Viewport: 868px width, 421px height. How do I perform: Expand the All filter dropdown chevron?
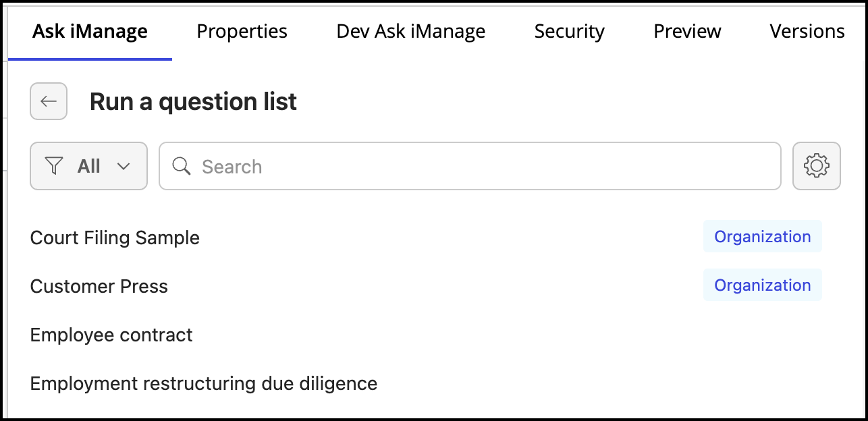[x=124, y=166]
